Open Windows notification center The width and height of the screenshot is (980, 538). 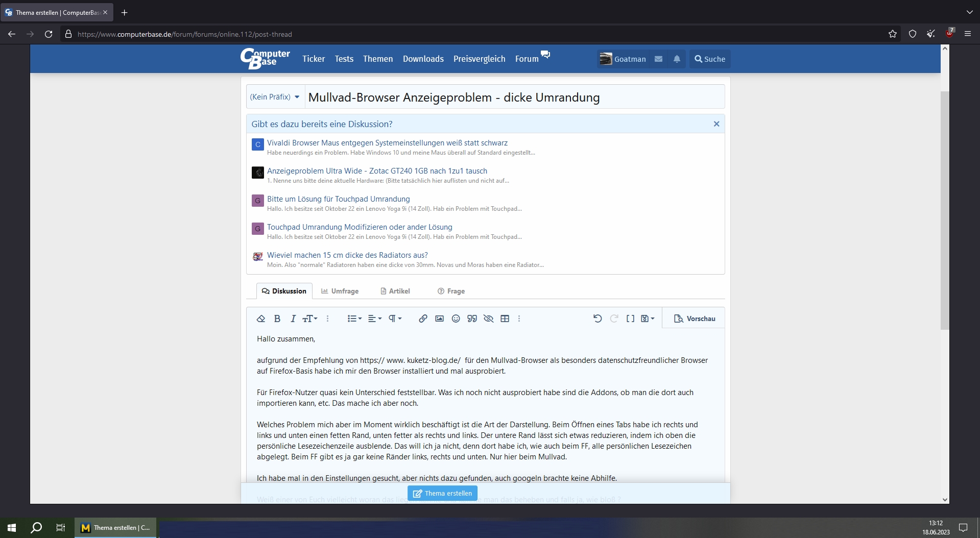(963, 528)
